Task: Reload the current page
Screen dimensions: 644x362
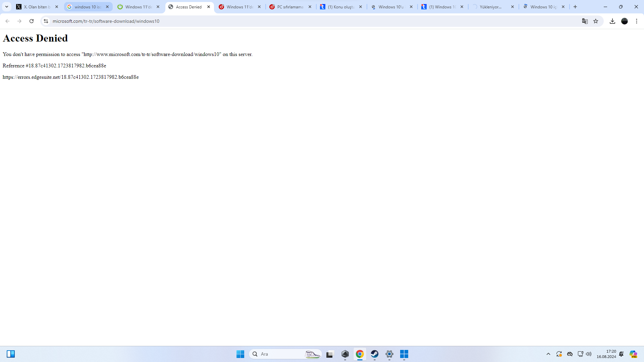Action: pos(32,21)
